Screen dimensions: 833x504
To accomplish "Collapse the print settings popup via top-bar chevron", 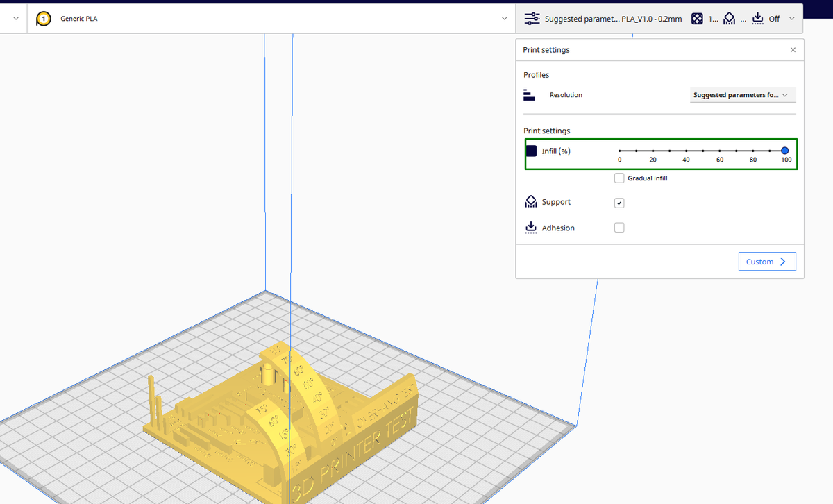I will pos(792,19).
